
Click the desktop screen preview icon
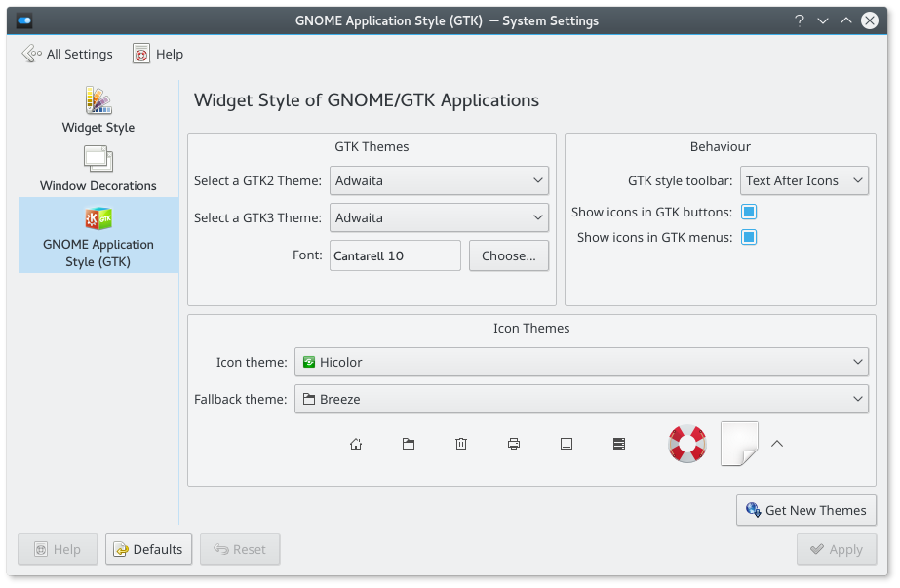tap(567, 444)
